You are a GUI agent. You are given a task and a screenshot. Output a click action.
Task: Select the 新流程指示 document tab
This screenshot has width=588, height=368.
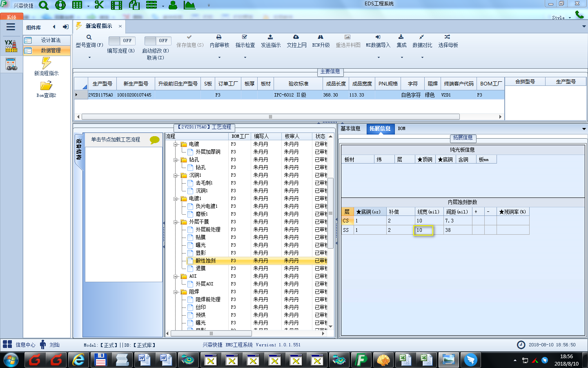(x=99, y=26)
